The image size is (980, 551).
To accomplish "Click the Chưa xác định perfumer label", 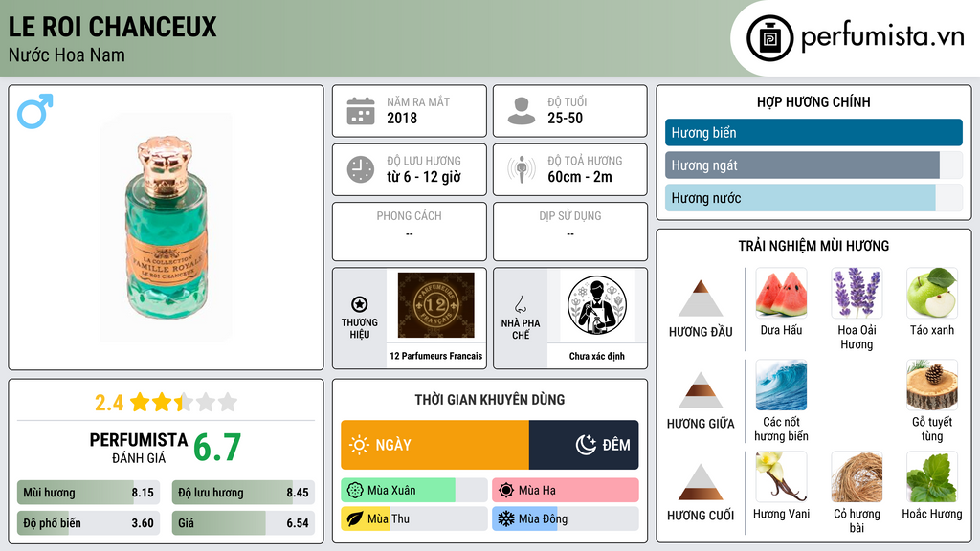I will coord(597,356).
